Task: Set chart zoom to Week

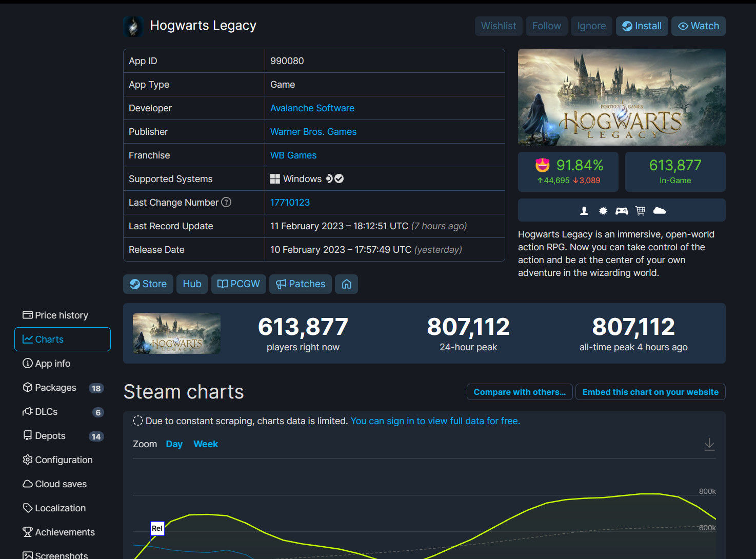Action: [x=206, y=444]
